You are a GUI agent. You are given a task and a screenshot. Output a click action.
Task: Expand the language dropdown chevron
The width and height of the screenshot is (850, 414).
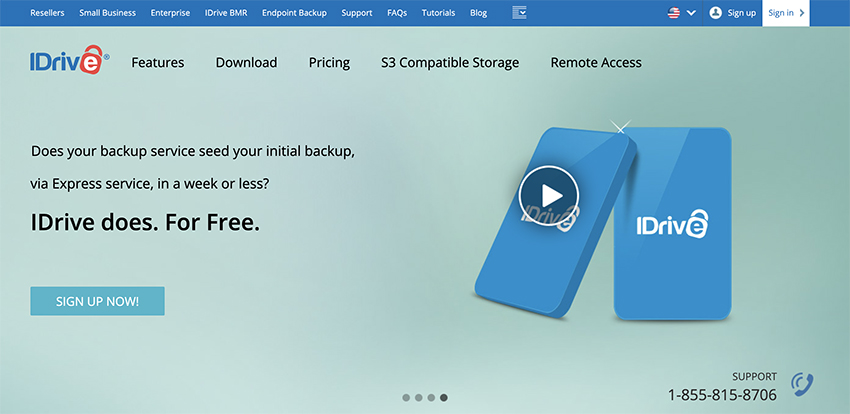tap(691, 13)
